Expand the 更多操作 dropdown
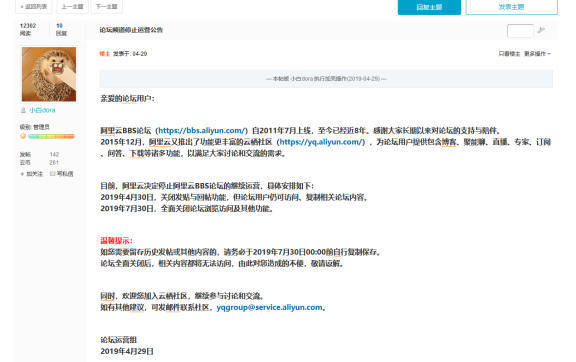 point(537,54)
